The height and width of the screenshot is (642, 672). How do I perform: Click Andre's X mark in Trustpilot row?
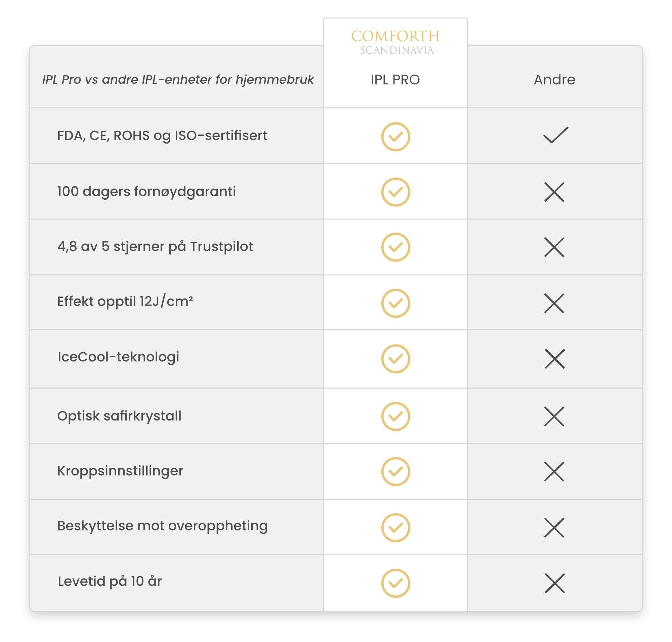pyautogui.click(x=554, y=247)
